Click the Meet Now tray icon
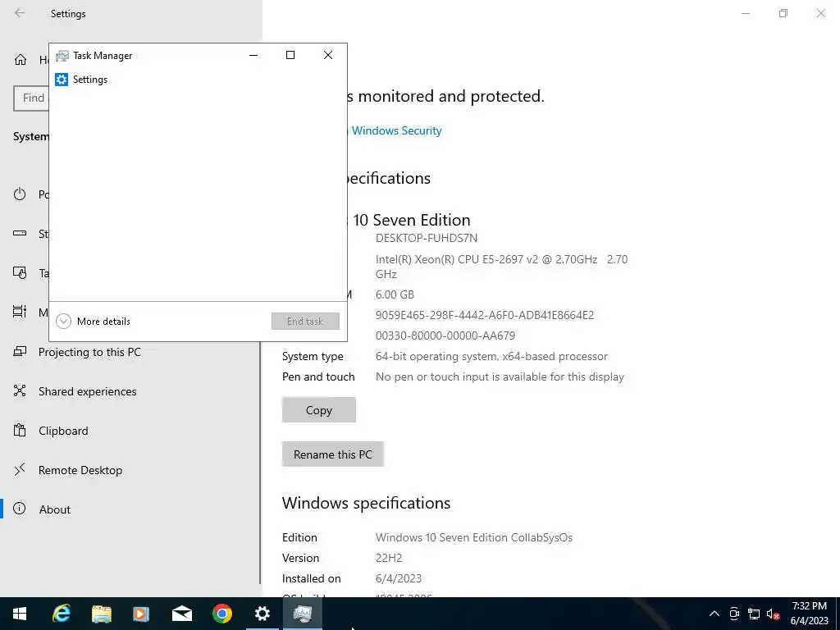This screenshot has width=840, height=630. point(734,614)
